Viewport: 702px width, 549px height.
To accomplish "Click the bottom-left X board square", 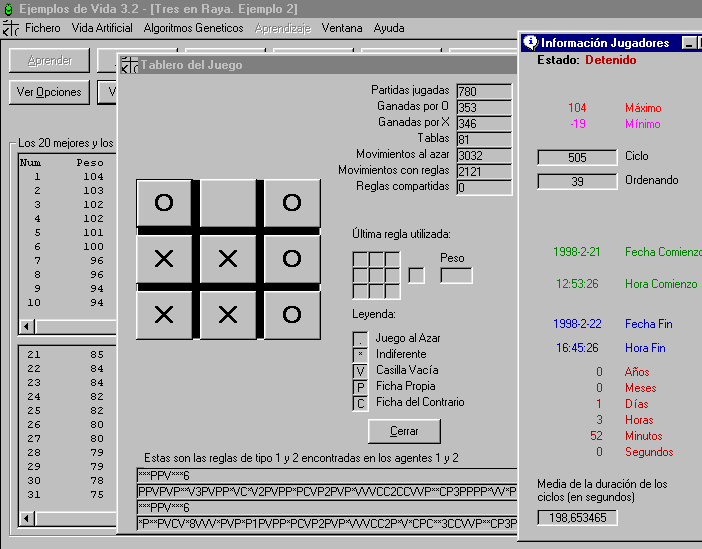I will [164, 315].
